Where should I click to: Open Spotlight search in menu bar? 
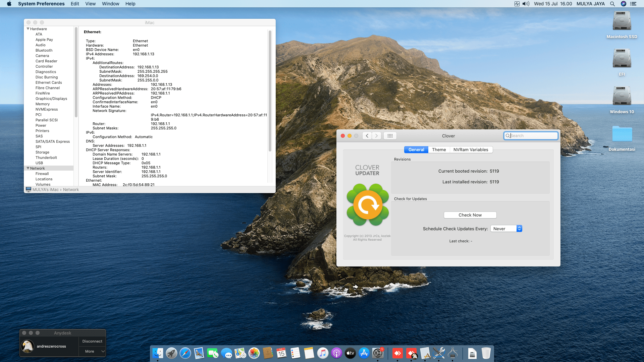(x=612, y=4)
